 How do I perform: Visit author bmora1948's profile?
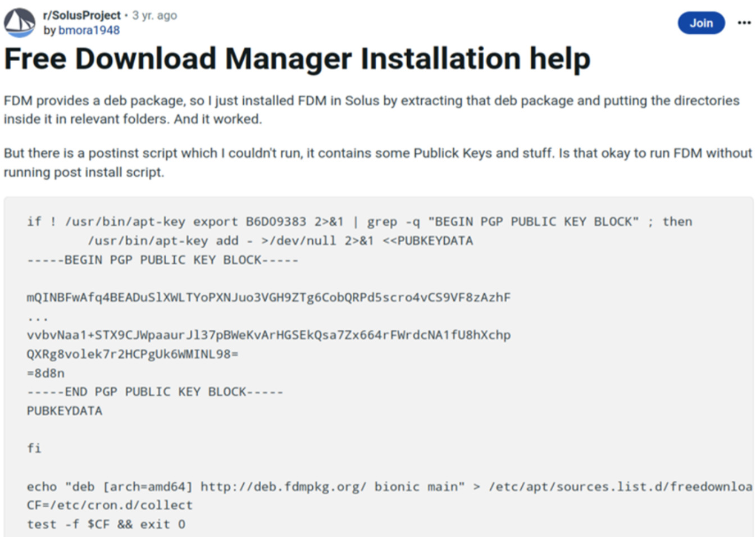point(89,30)
